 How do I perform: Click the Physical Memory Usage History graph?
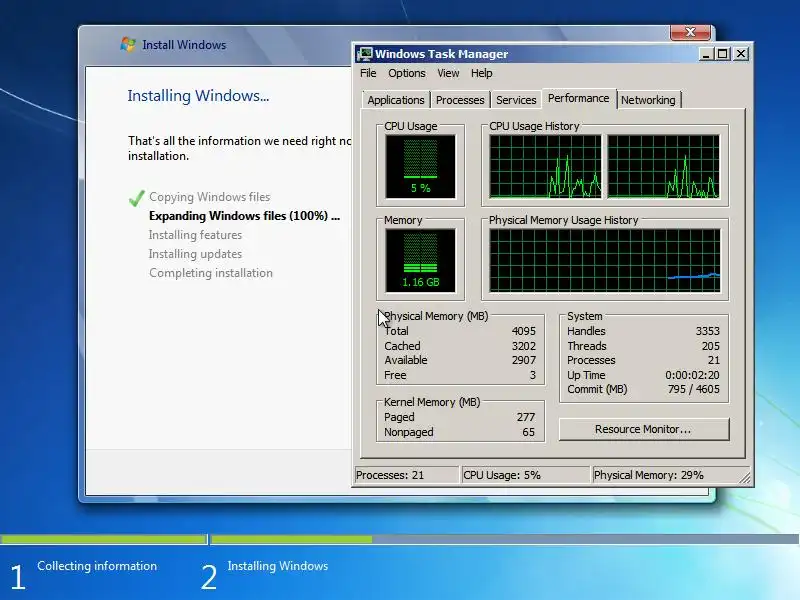click(605, 260)
